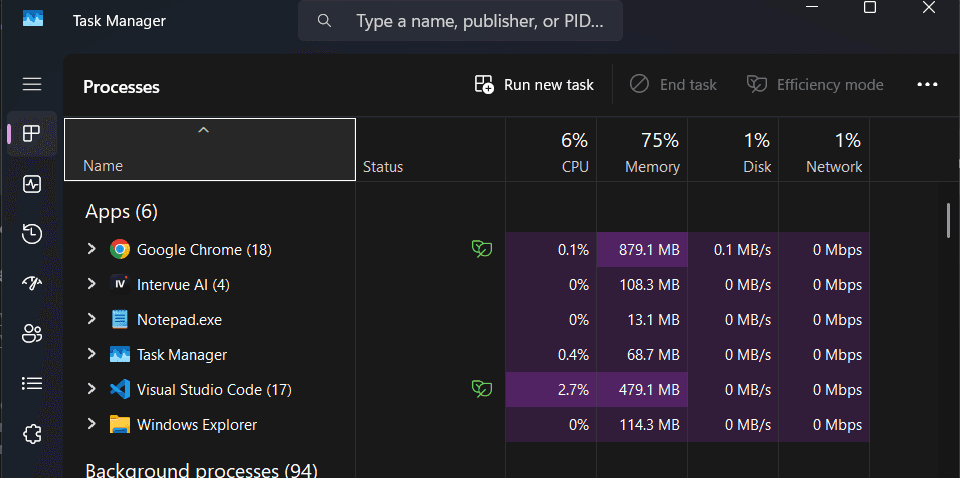Sort by the Memory column header

[642, 149]
